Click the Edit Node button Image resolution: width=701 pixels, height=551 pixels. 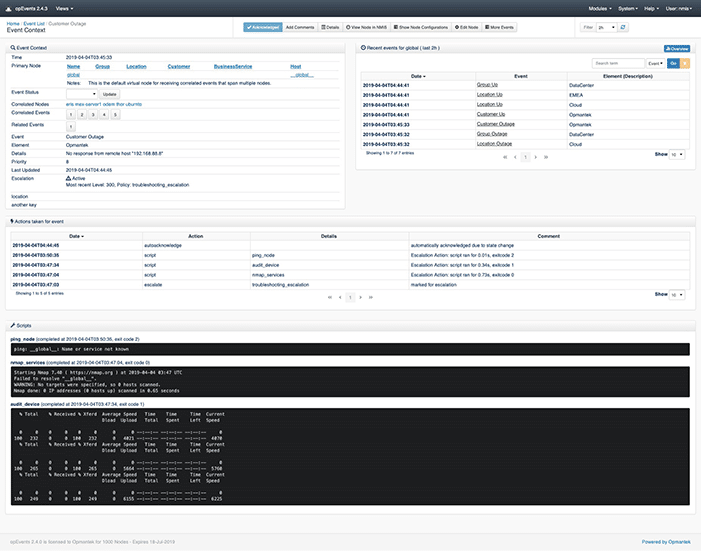pos(466,27)
